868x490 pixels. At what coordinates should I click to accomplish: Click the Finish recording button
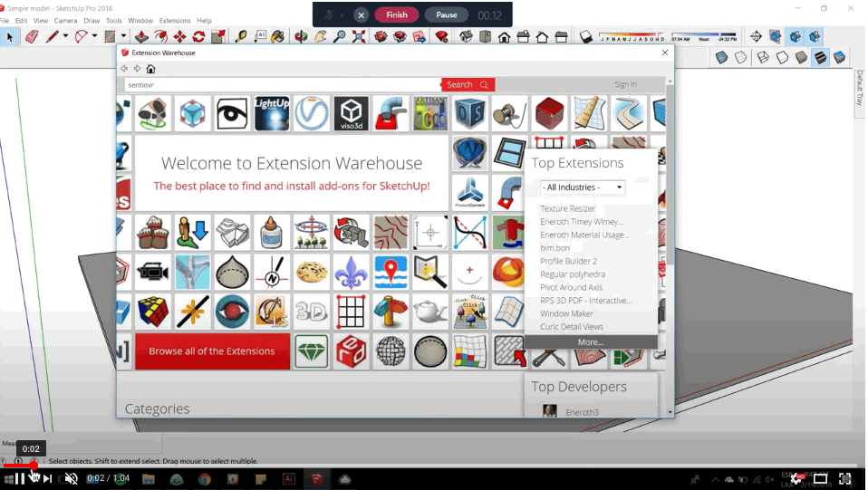coord(396,15)
